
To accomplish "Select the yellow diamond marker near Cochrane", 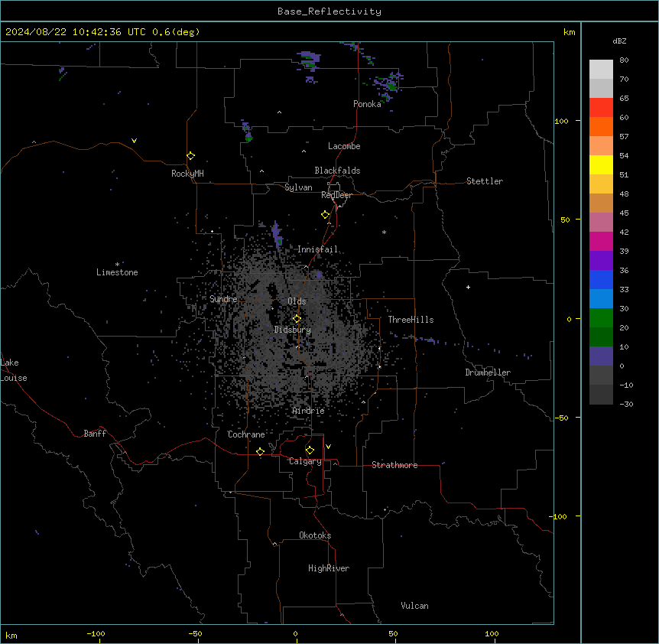I will point(260,451).
